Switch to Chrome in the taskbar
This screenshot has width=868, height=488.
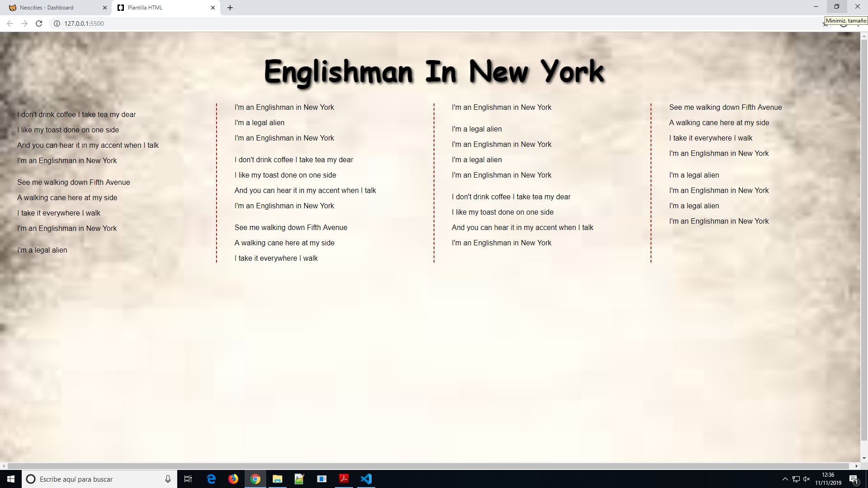(x=255, y=479)
